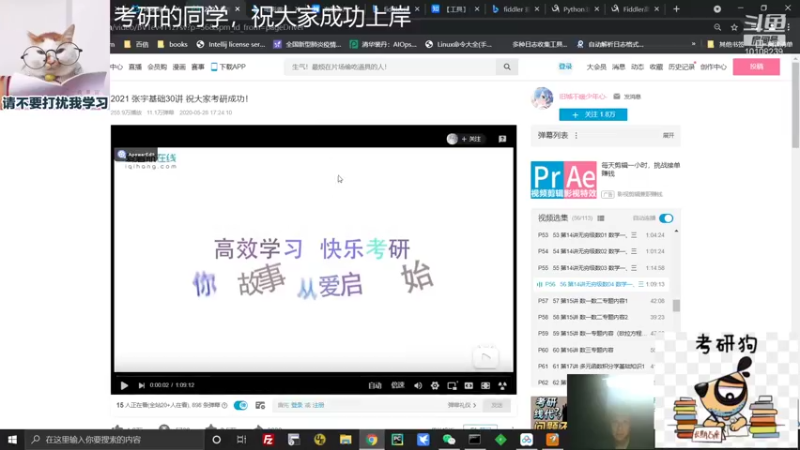
Task: Open Windows Start menu
Action: point(12,439)
